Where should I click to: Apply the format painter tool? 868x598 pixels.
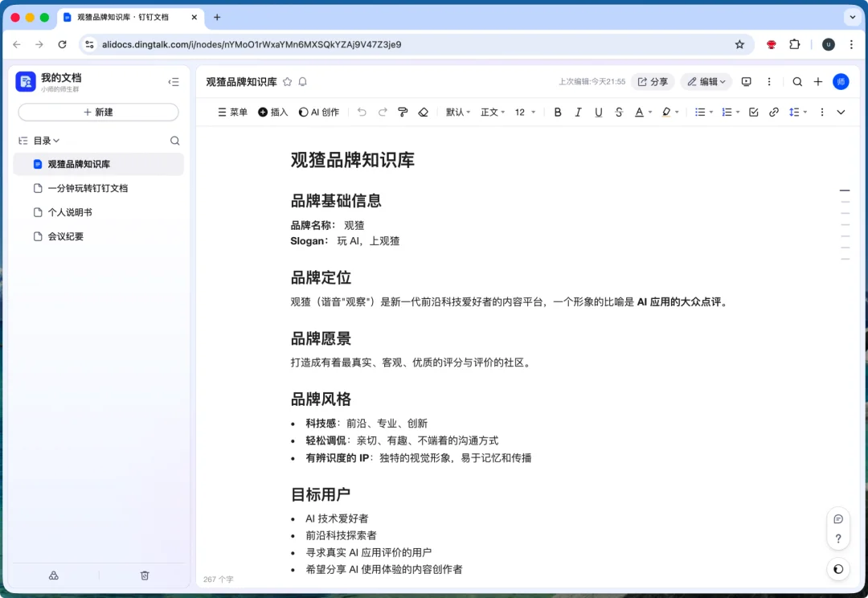coord(402,112)
